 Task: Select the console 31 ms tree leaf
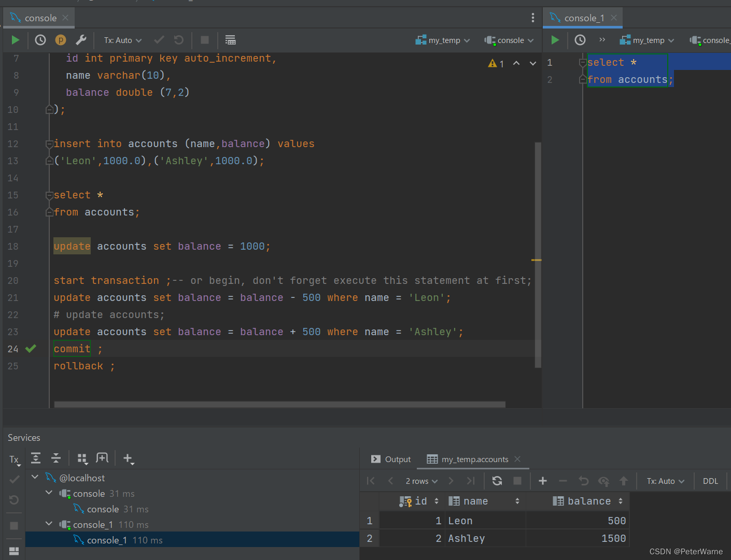tap(192, 509)
